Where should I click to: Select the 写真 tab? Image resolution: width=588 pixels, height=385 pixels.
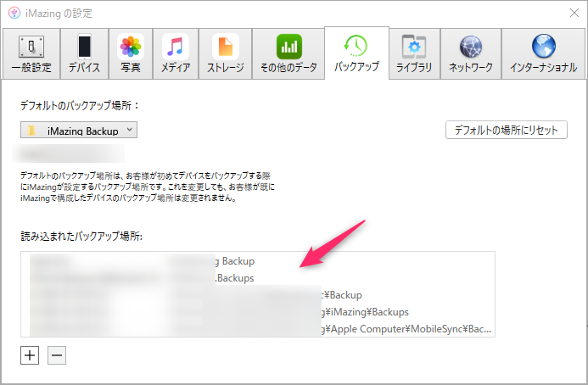pyautogui.click(x=131, y=53)
